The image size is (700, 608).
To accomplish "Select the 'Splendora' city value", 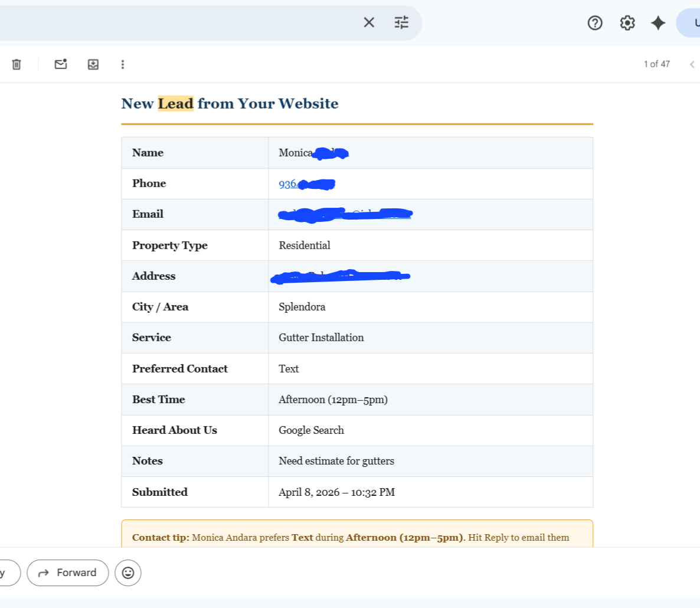I will coord(302,307).
